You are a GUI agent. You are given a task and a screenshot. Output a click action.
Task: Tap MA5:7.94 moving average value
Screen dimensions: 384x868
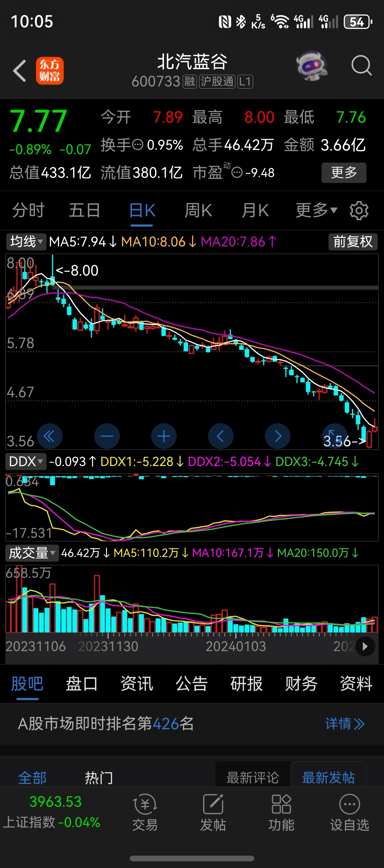83,242
